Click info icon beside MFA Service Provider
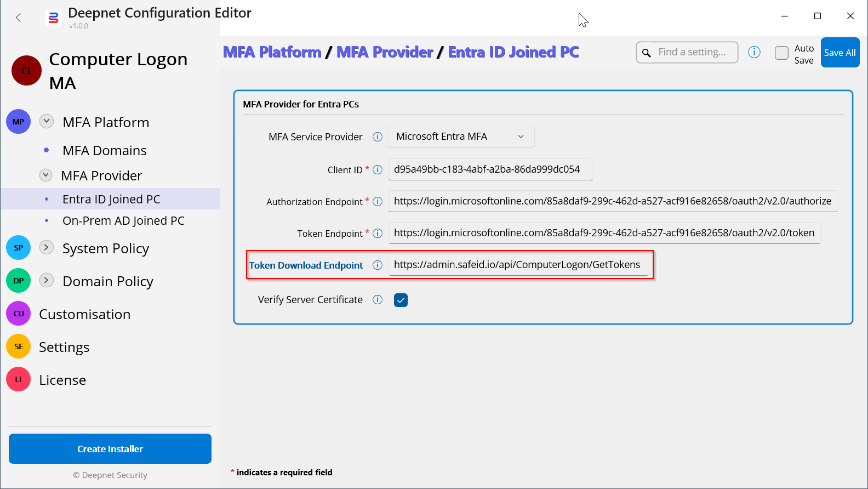868x489 pixels. [378, 137]
